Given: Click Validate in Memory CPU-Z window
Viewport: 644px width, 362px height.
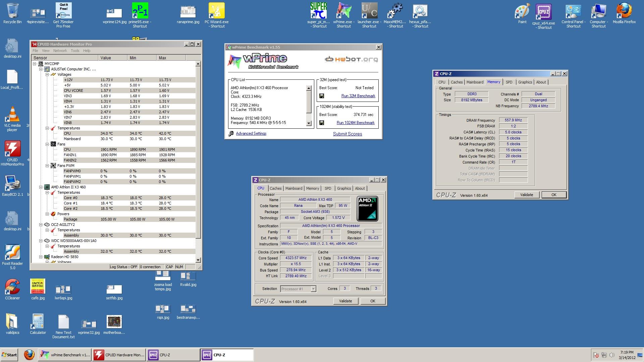Looking at the screenshot, I should click(527, 195).
